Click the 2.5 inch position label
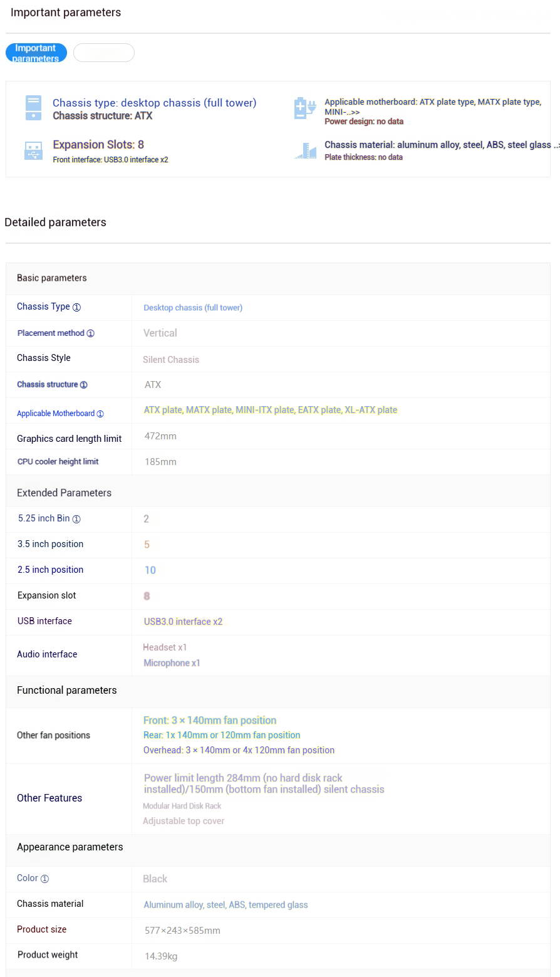Viewport: 560px width, 977px height. point(50,570)
